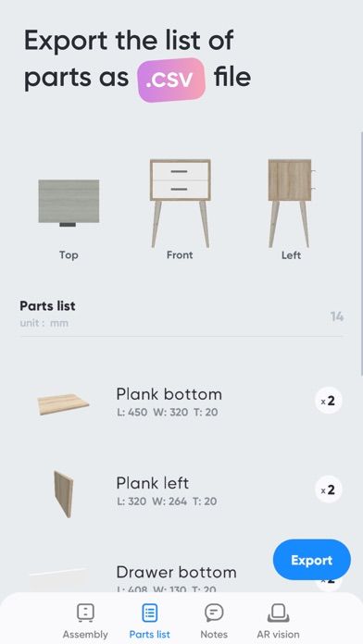Click the Plank bottom part image
This screenshot has width=363, height=644.
pyautogui.click(x=63, y=403)
